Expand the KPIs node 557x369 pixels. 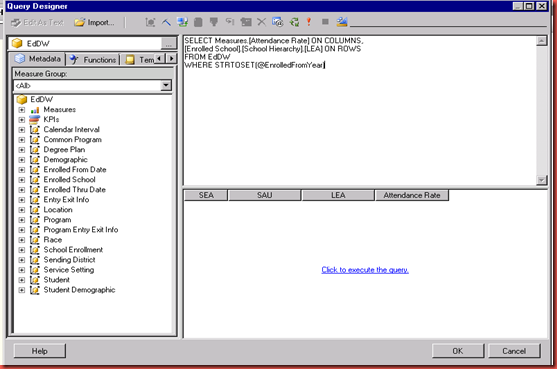tap(22, 120)
